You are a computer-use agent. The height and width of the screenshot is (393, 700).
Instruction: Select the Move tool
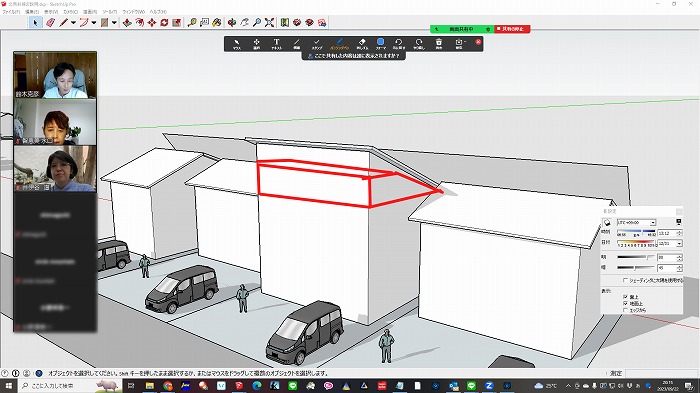click(x=152, y=22)
